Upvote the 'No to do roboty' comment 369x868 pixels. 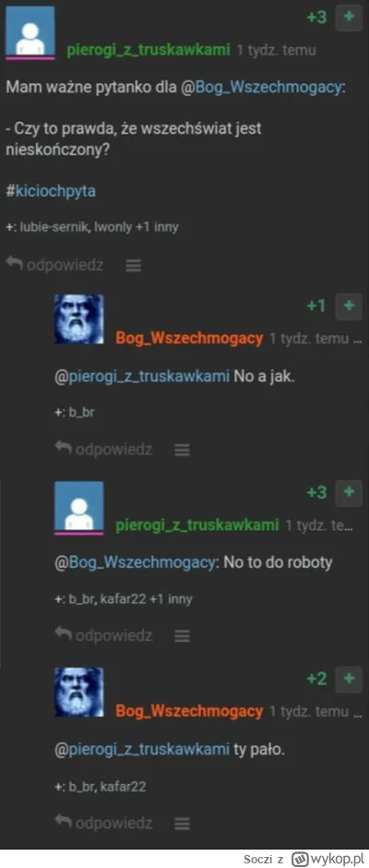coord(349,493)
